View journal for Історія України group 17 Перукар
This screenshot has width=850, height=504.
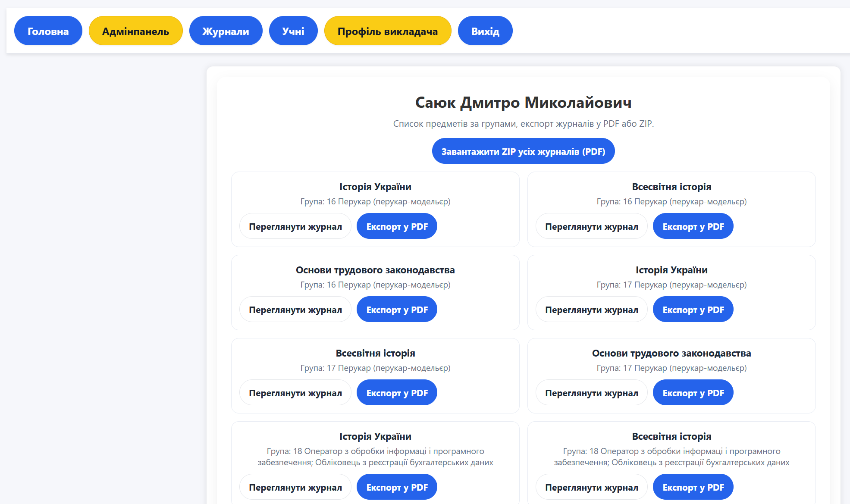tap(591, 309)
